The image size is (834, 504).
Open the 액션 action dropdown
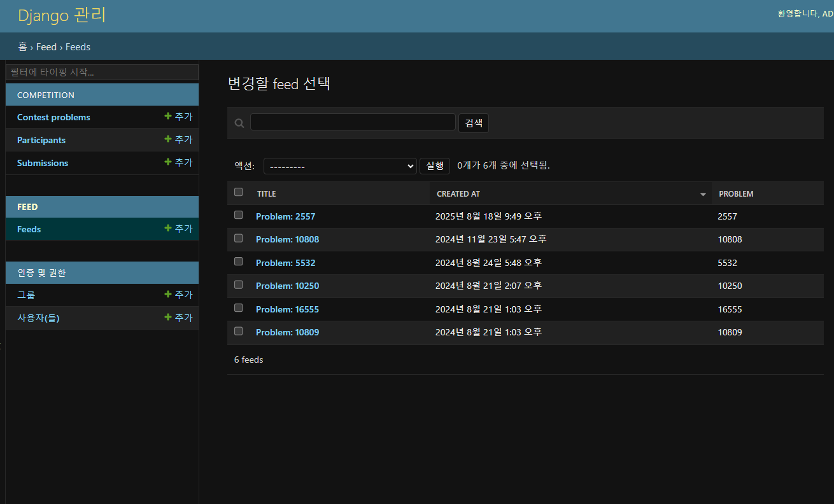click(x=340, y=166)
